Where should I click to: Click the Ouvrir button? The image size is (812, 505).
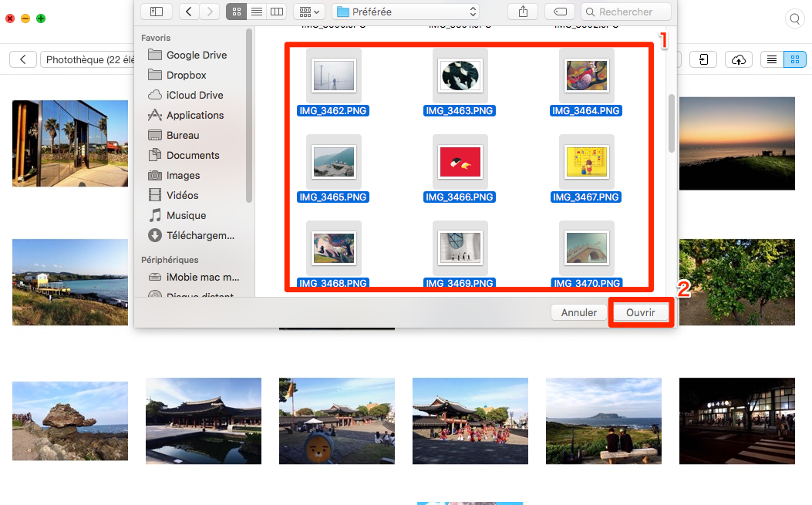point(641,312)
